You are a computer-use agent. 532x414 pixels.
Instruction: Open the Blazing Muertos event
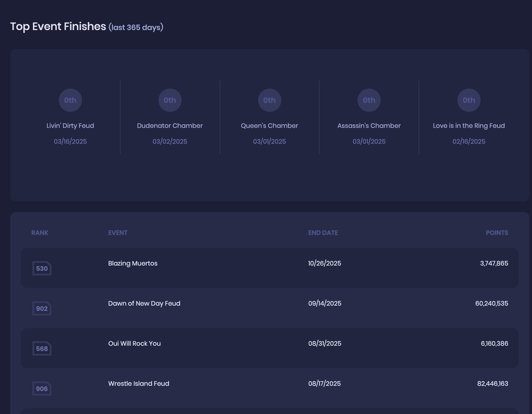133,263
